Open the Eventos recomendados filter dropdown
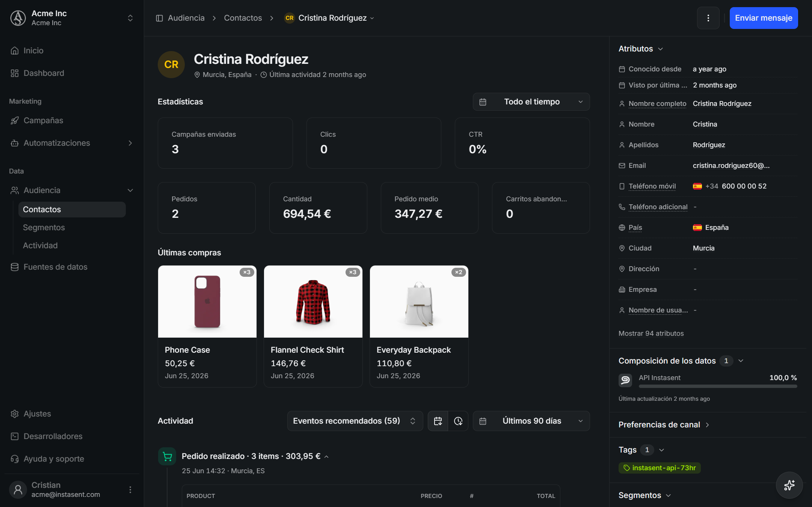This screenshot has width=812, height=507. tap(355, 421)
